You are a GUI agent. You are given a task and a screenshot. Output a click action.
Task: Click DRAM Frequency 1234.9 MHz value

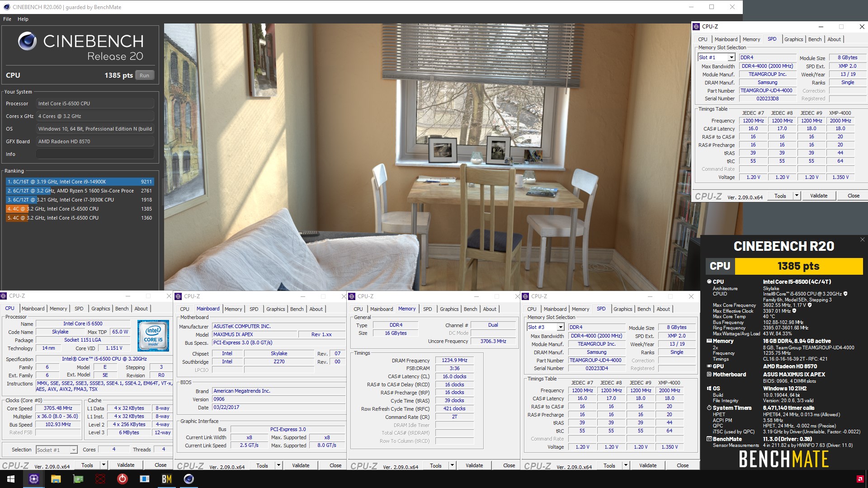[454, 360]
